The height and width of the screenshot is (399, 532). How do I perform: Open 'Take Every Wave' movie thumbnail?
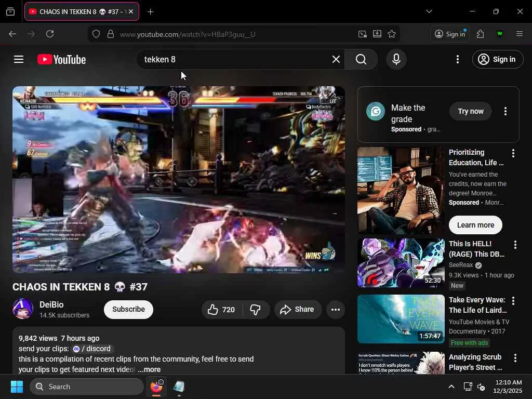401,319
